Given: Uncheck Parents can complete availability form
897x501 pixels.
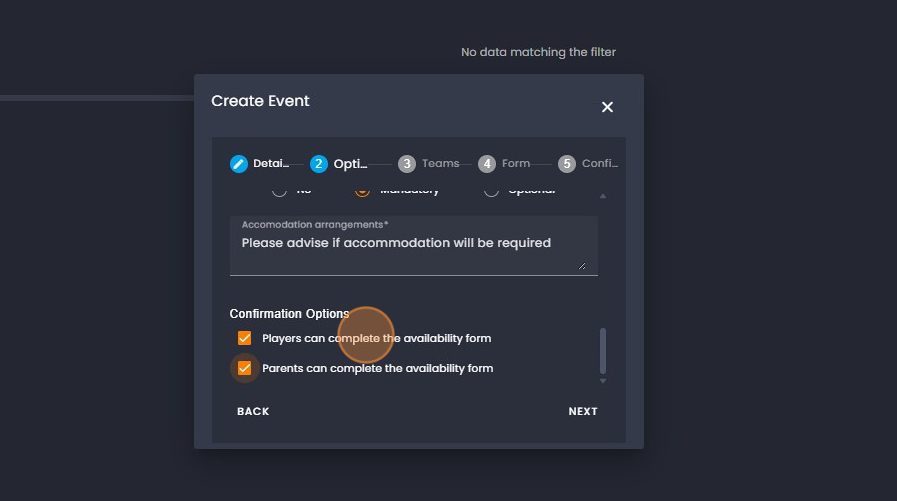Looking at the screenshot, I should 244,368.
